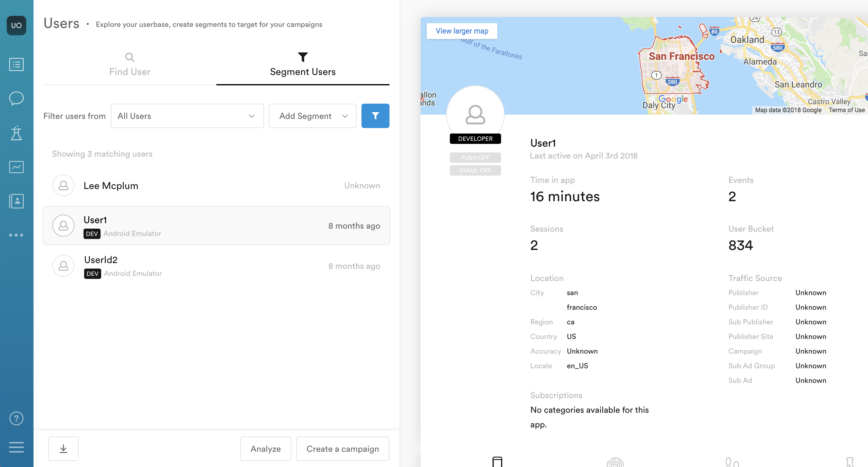This screenshot has height=467, width=868.
Task: Toggle the EMAIL OFF badge
Action: click(475, 170)
